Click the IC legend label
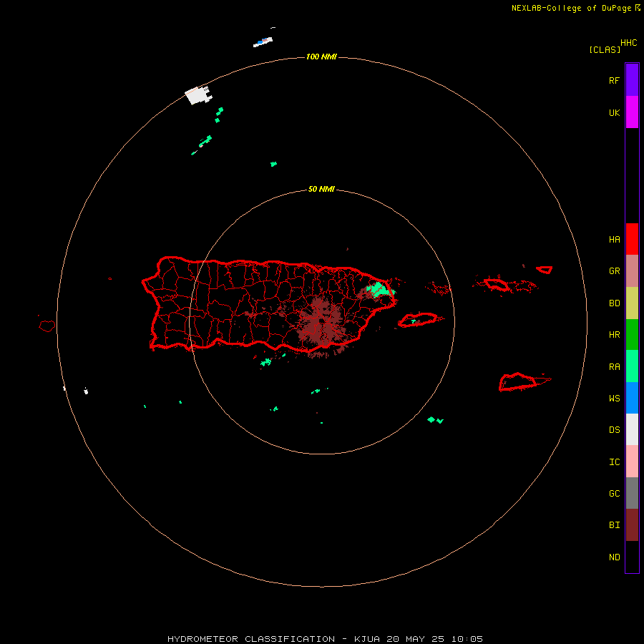Viewport: 644px width, 644px height. (614, 462)
